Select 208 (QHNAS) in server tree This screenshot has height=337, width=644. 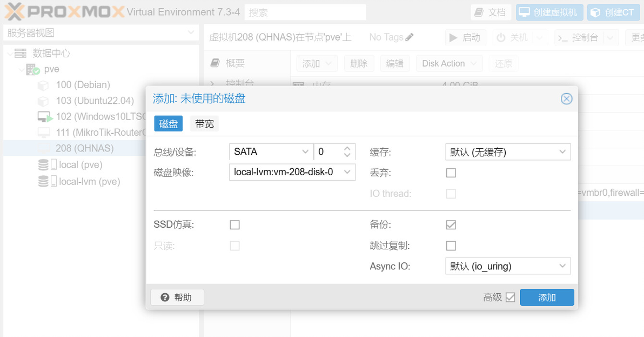[85, 148]
